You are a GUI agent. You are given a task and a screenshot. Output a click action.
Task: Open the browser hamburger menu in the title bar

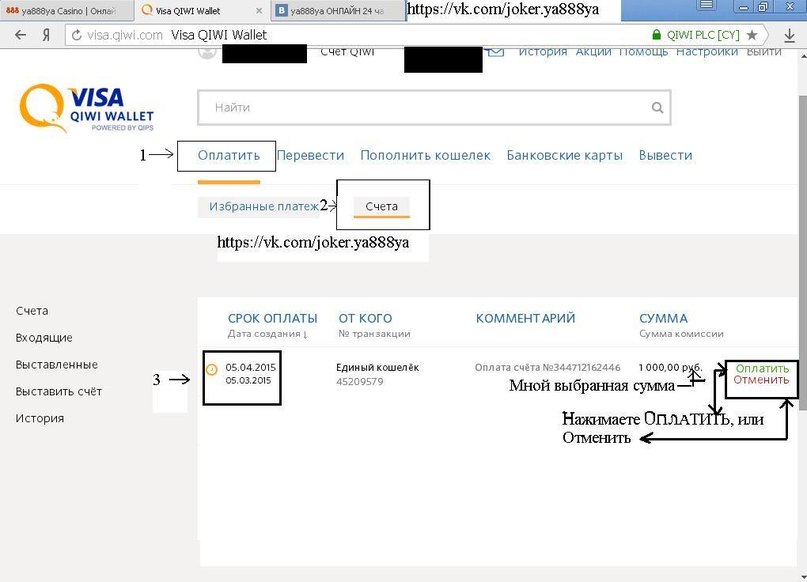tap(707, 6)
